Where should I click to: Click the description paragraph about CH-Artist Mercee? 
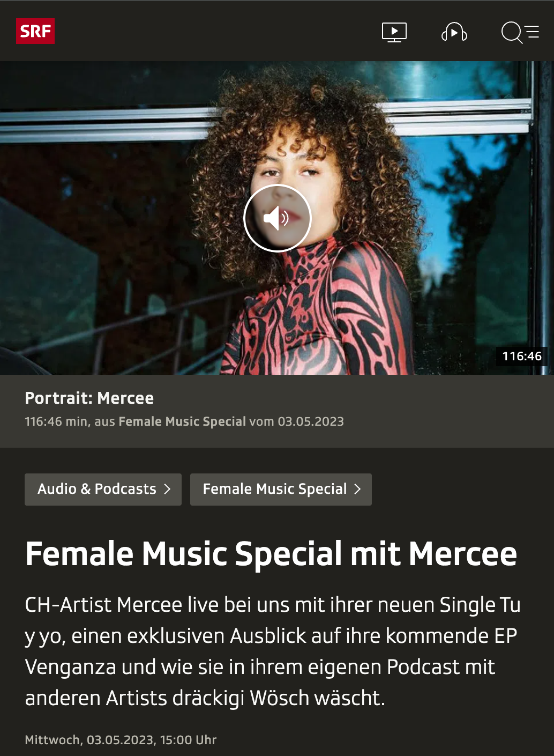click(x=273, y=651)
